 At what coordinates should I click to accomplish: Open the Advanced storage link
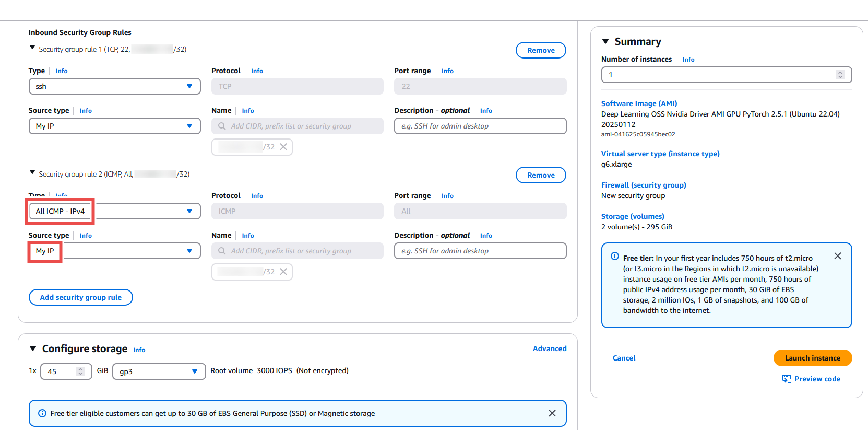(549, 348)
